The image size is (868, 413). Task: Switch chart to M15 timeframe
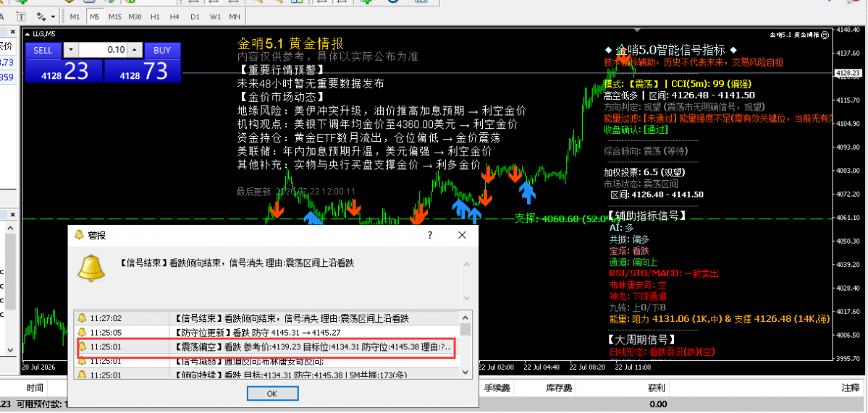click(x=114, y=17)
